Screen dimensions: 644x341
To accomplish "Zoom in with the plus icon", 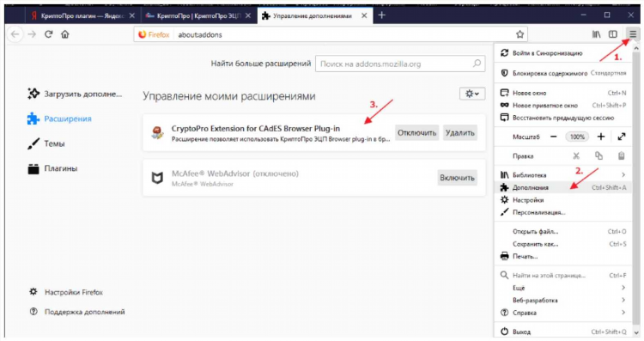I will (x=601, y=137).
